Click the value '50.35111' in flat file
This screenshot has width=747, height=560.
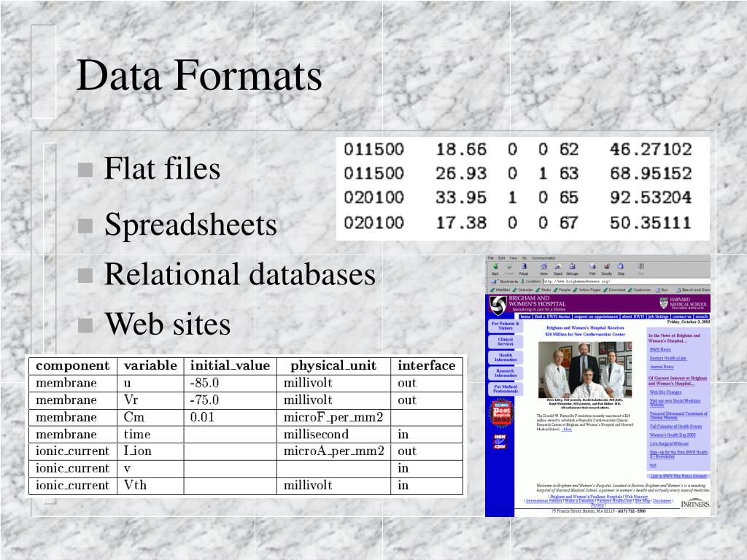(x=651, y=223)
